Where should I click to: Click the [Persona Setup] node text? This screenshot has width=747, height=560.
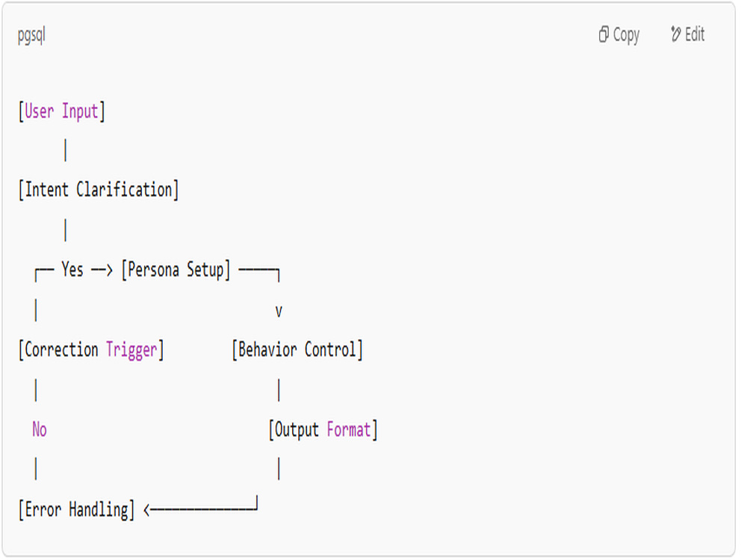pos(176,270)
